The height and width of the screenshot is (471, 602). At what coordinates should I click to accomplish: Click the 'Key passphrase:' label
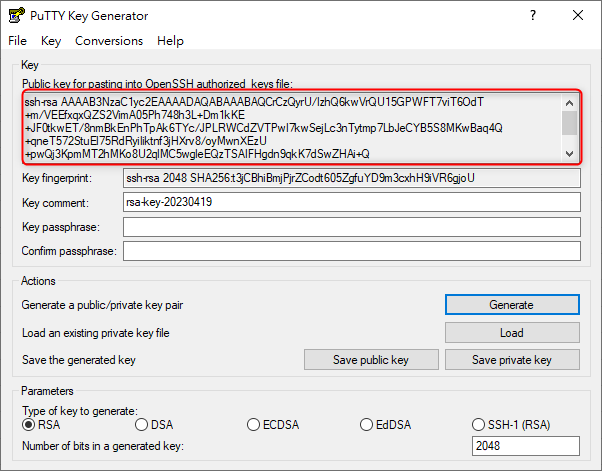tap(61, 227)
